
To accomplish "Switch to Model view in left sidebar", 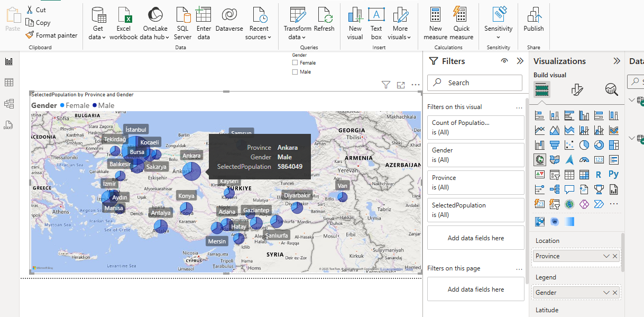I will point(8,104).
